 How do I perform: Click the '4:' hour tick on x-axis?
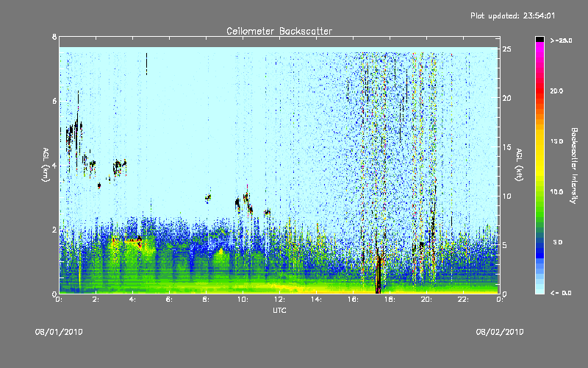(133, 300)
